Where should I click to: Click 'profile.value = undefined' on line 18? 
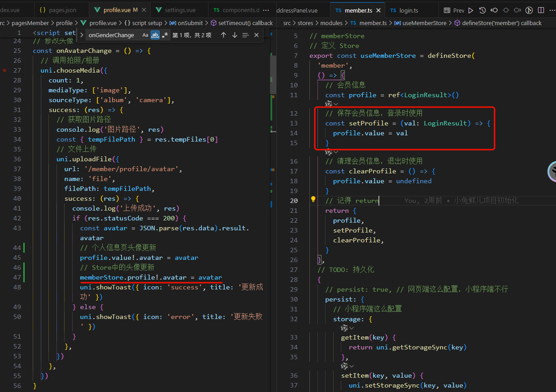[382, 181]
